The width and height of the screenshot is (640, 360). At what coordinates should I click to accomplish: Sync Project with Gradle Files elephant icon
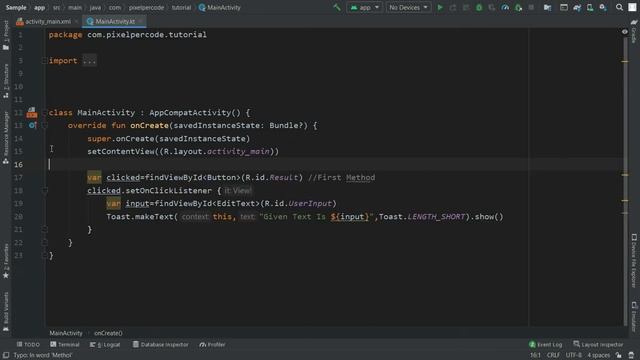[x=577, y=7]
